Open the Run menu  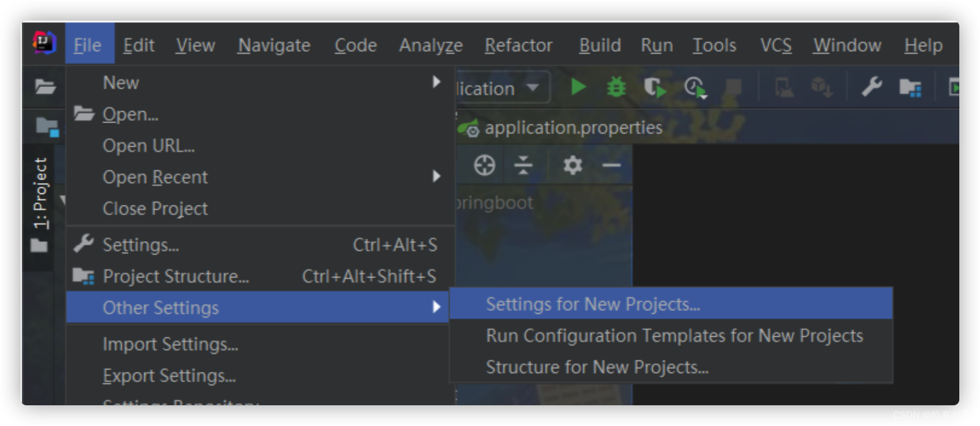[x=657, y=45]
